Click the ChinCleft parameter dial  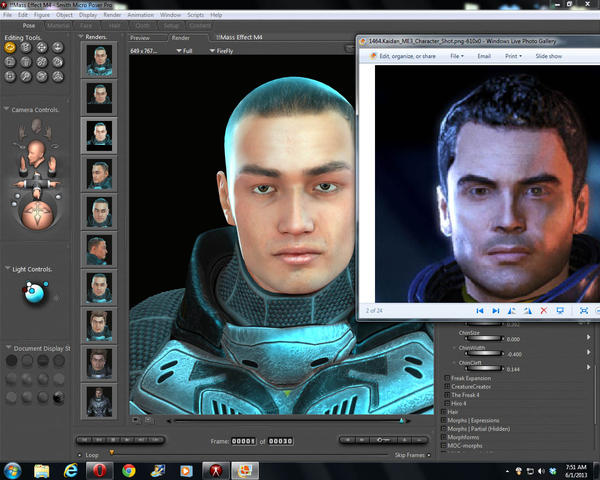click(x=484, y=368)
